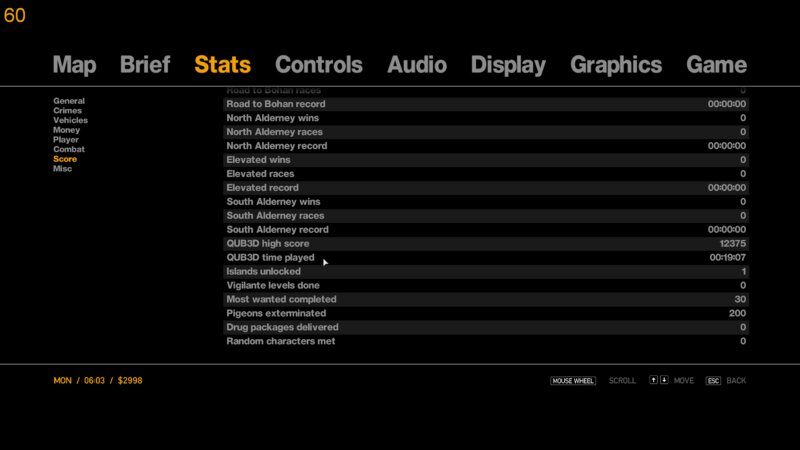
Task: Click the QUB3D score value 12375
Action: point(733,243)
